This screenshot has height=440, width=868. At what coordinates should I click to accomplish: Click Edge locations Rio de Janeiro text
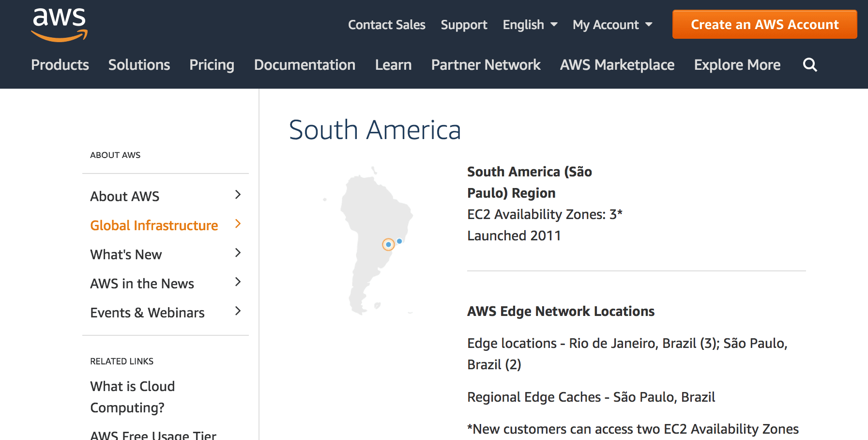pyautogui.click(x=627, y=354)
